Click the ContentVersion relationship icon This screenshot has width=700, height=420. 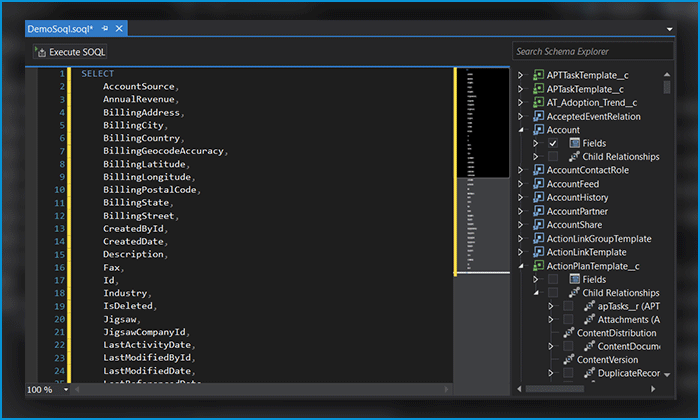(568, 360)
